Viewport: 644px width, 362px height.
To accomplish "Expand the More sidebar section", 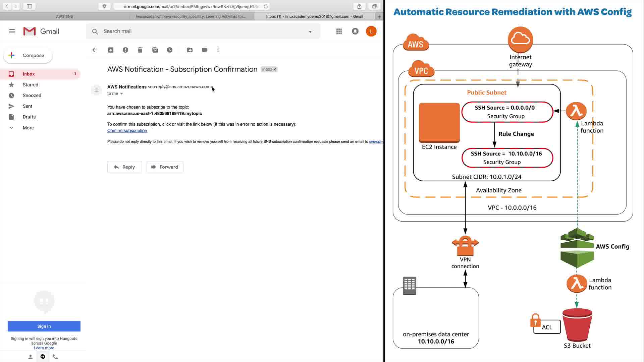I will 28,128.
